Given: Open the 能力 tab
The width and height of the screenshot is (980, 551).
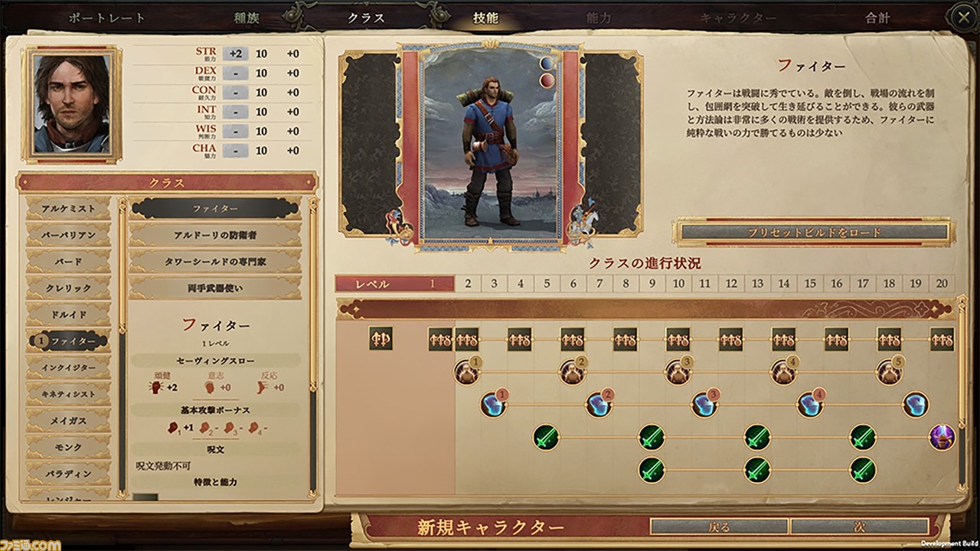Looking at the screenshot, I should click(x=599, y=18).
